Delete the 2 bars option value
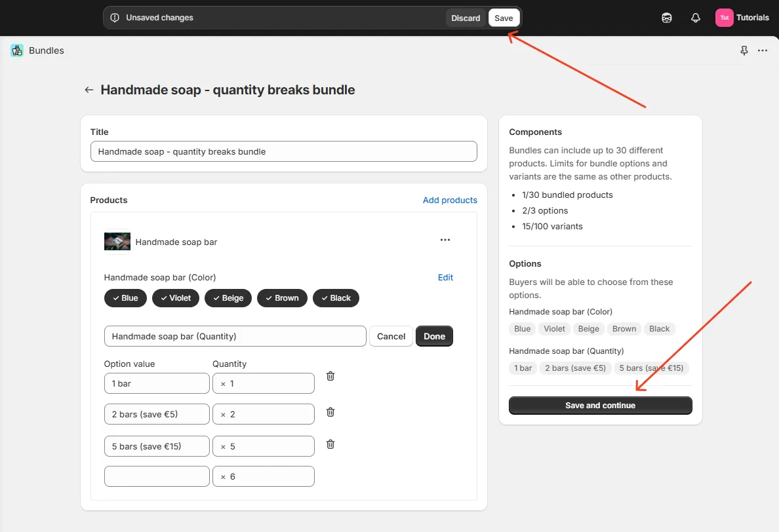Screen dimensions: 779x532 (x=330, y=412)
